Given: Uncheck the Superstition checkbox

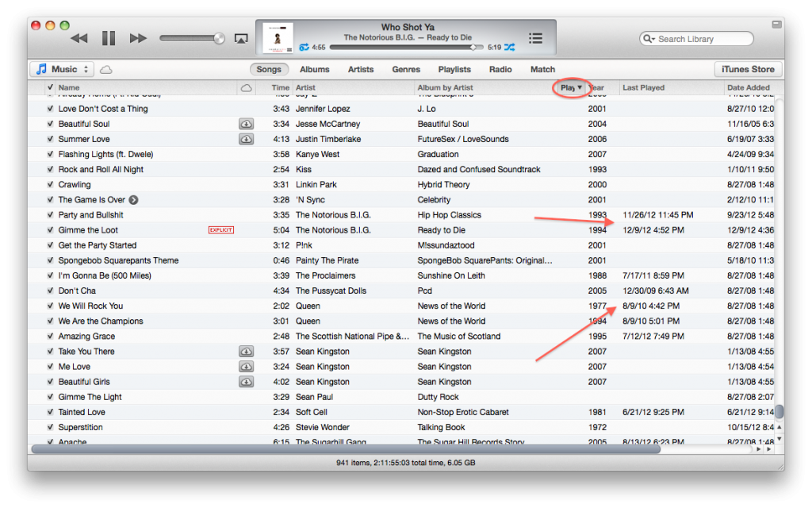Looking at the screenshot, I should [50, 427].
